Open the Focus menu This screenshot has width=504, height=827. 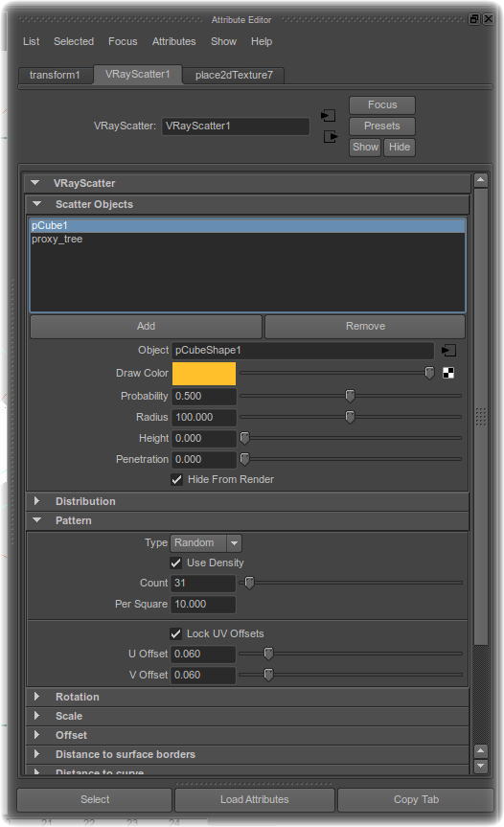(x=123, y=41)
